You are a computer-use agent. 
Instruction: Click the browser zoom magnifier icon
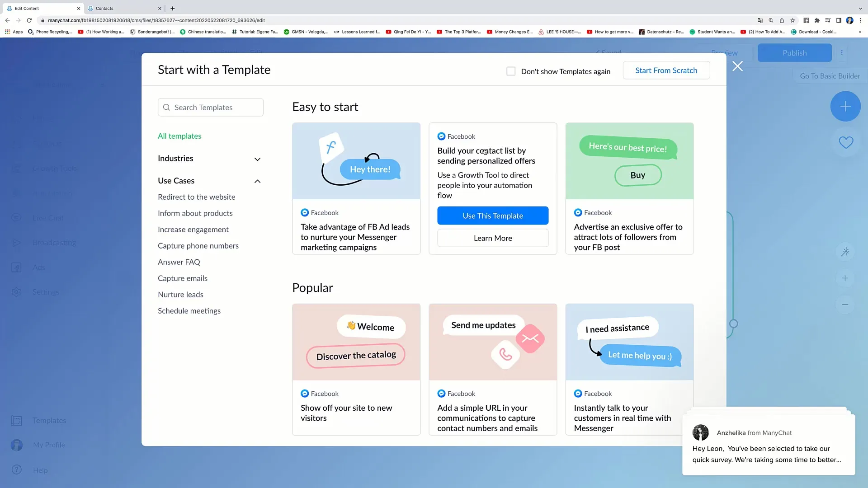[x=771, y=20]
